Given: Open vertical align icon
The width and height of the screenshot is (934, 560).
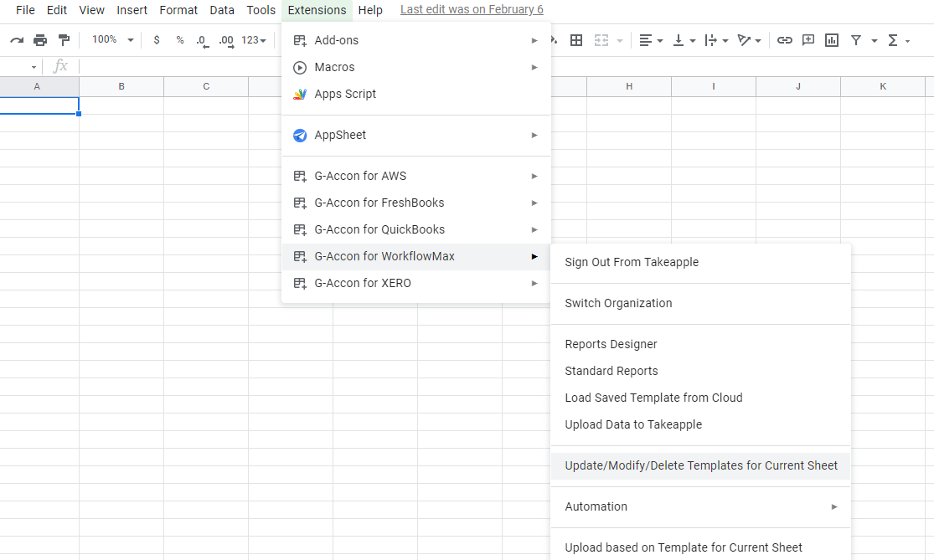Looking at the screenshot, I should click(679, 40).
